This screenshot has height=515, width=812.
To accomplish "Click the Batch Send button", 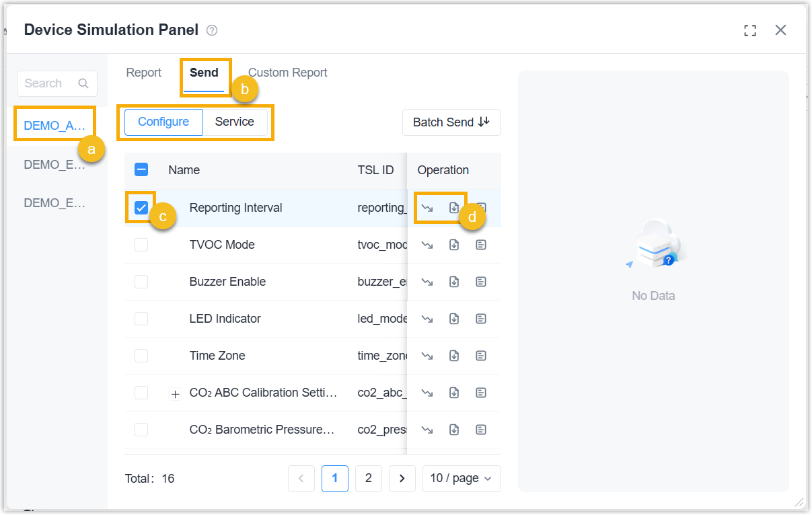I will pos(451,122).
